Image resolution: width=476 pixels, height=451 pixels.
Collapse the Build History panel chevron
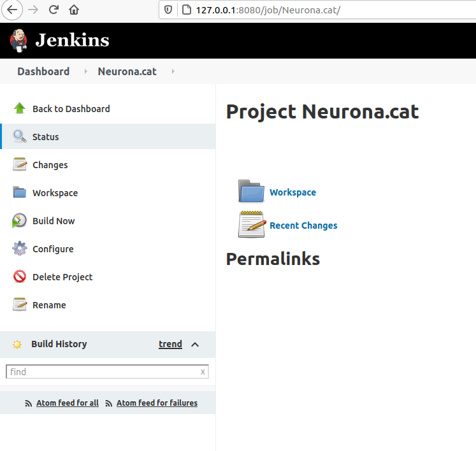195,345
